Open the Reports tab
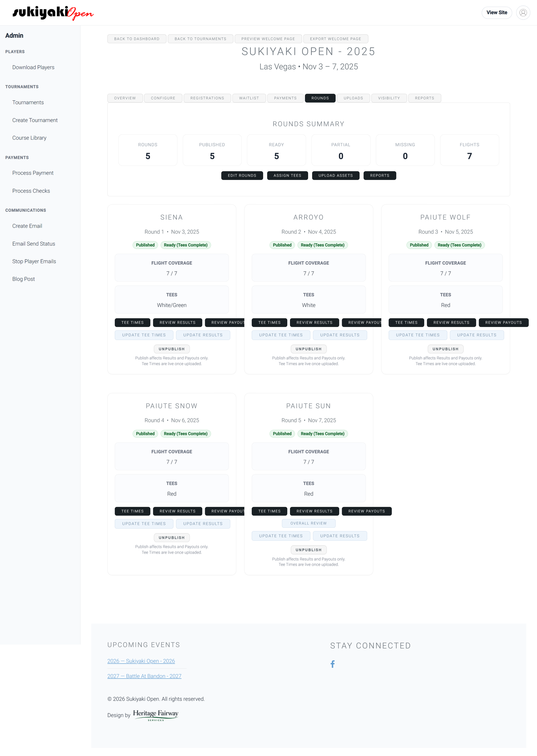The height and width of the screenshot is (756, 537). pyautogui.click(x=425, y=98)
